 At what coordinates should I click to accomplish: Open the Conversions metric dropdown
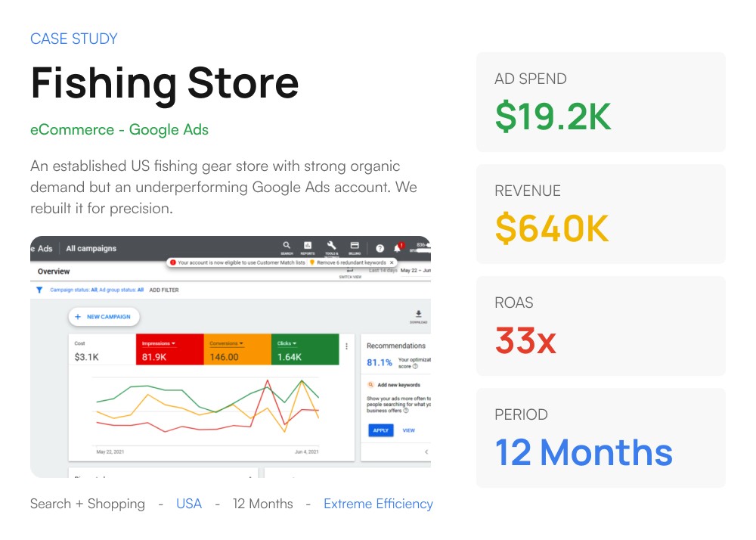(x=227, y=343)
